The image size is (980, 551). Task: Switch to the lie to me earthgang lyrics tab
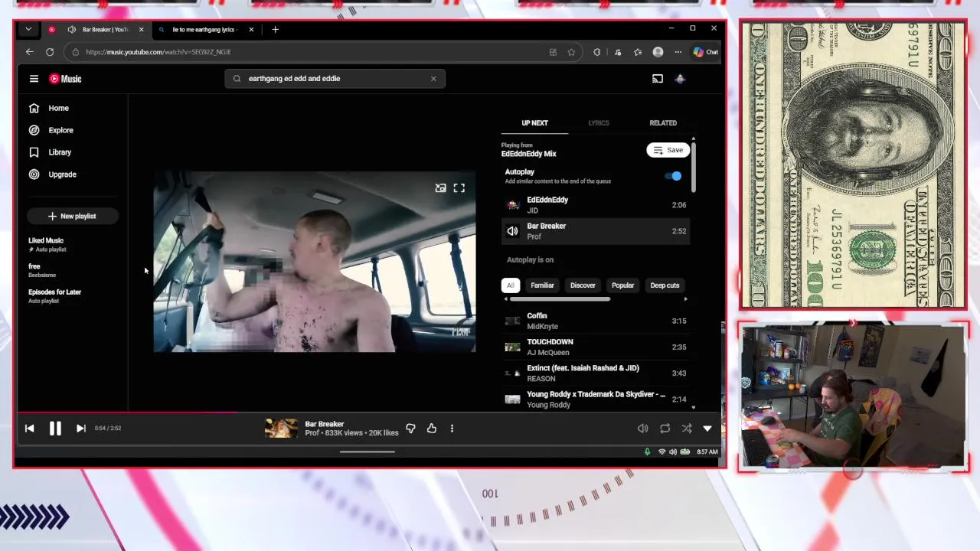pyautogui.click(x=204, y=30)
